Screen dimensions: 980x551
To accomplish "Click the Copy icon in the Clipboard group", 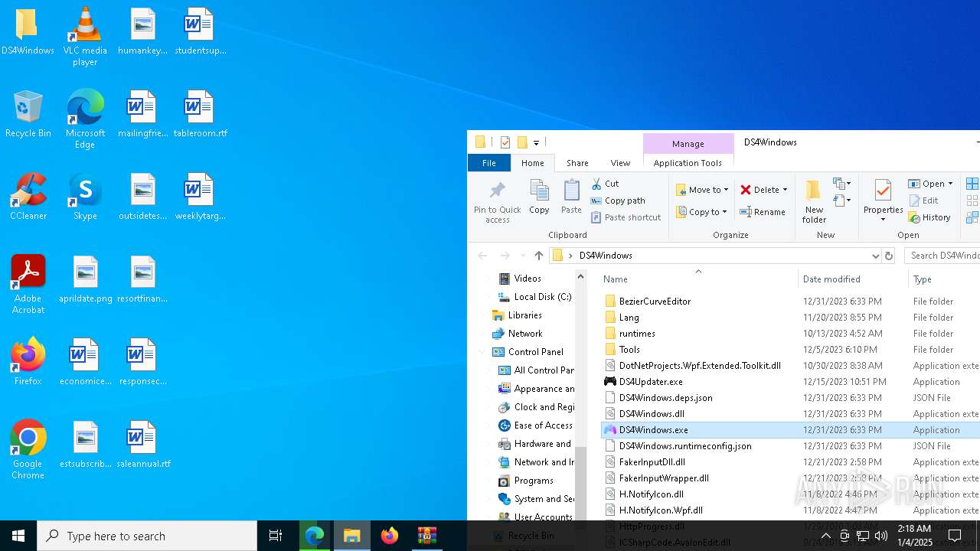I will 539,197.
